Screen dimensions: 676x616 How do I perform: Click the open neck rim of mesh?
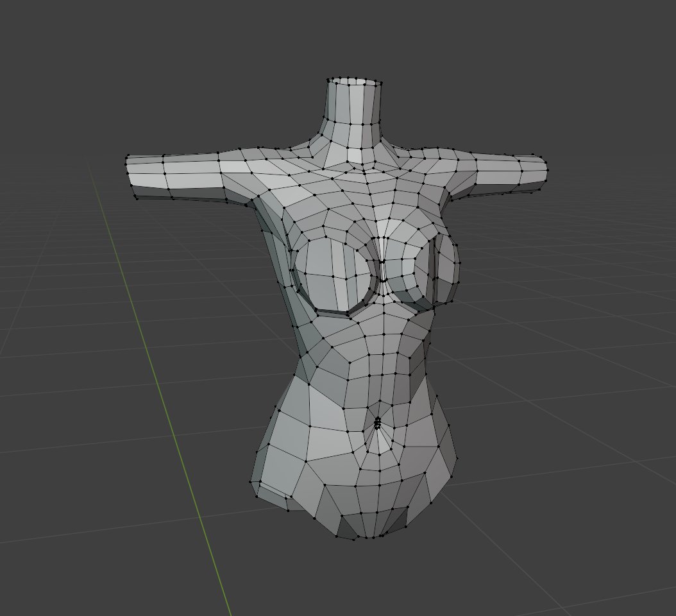[354, 82]
